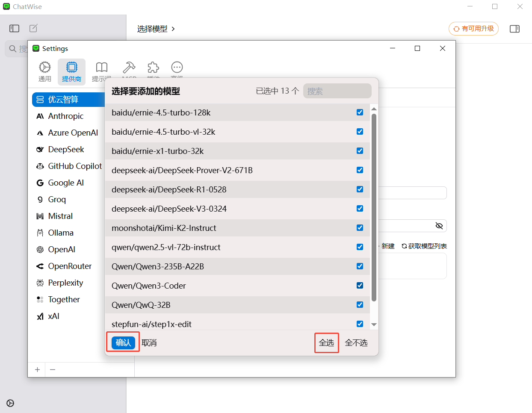The width and height of the screenshot is (532, 413).
Task: Toggle API key visibility eye icon
Action: (x=439, y=226)
